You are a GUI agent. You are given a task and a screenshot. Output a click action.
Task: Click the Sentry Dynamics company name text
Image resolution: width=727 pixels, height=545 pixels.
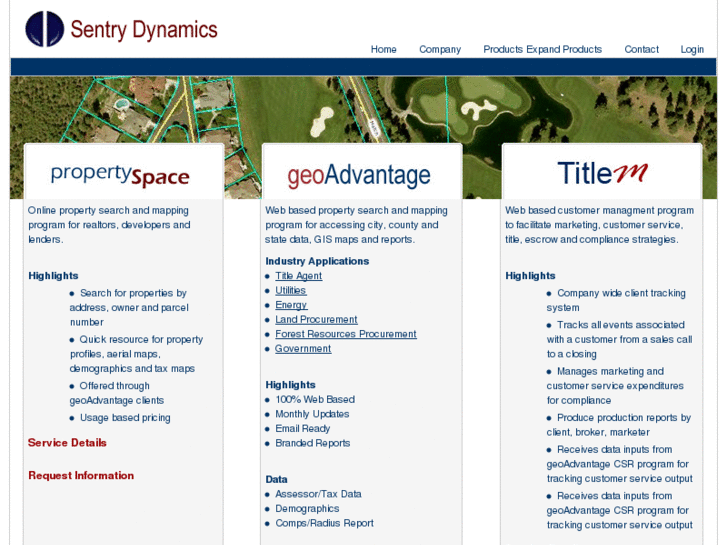144,30
